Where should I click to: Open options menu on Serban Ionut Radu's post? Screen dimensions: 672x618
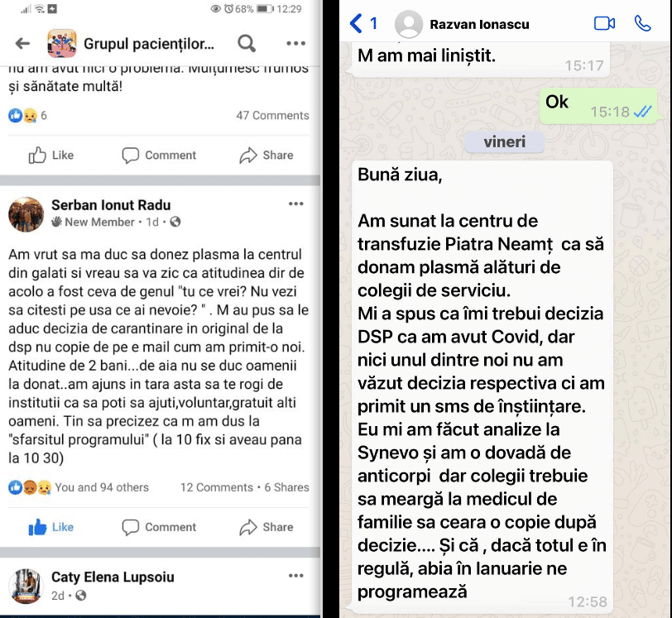(x=295, y=204)
